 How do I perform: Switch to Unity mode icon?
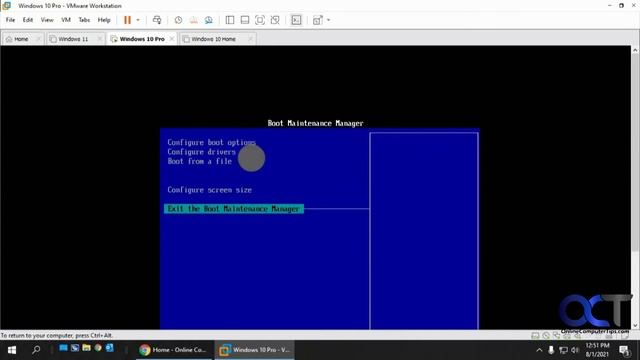pyautogui.click(x=275, y=20)
